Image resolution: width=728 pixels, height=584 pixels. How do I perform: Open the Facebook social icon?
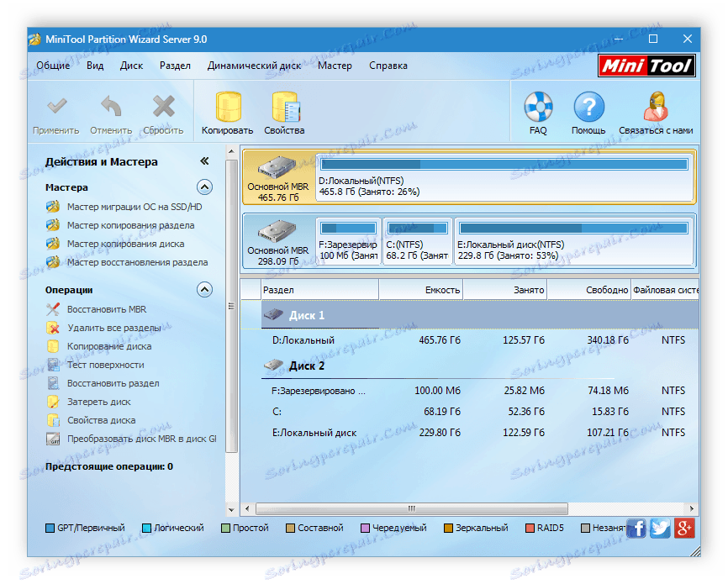coord(636,529)
